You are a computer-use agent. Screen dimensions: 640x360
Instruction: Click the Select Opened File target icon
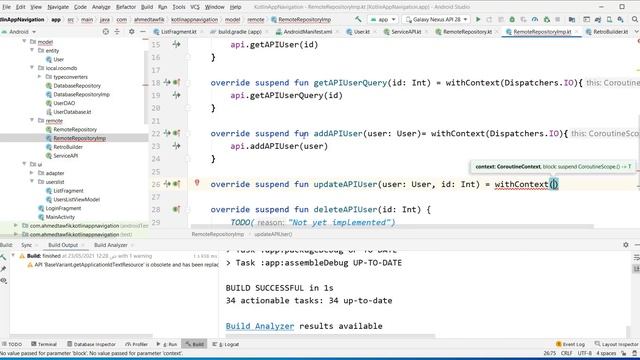106,31
